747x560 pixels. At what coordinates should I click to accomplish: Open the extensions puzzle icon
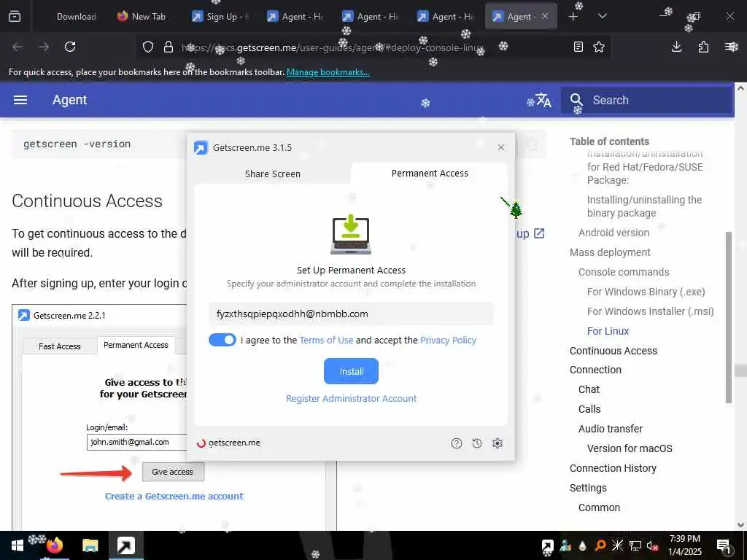point(703,47)
